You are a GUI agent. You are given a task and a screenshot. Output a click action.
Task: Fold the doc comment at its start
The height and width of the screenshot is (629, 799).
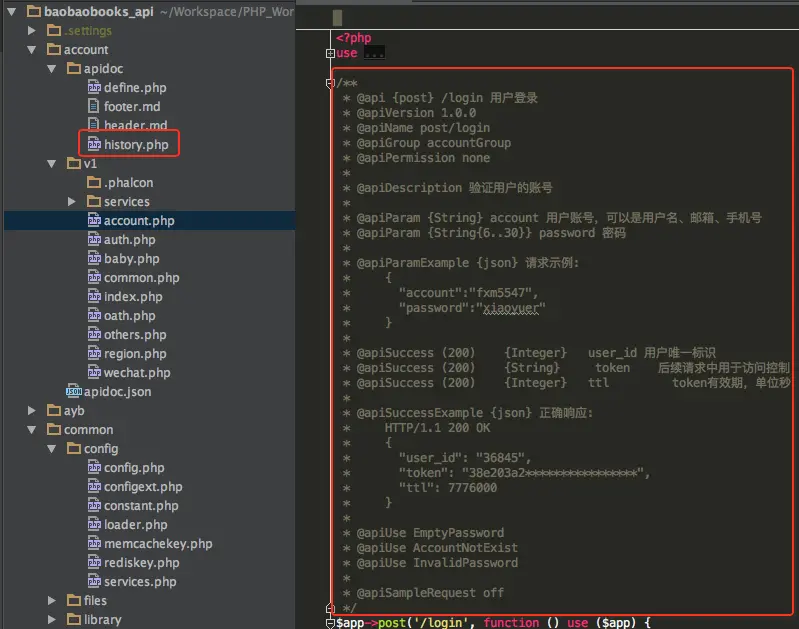[330, 83]
